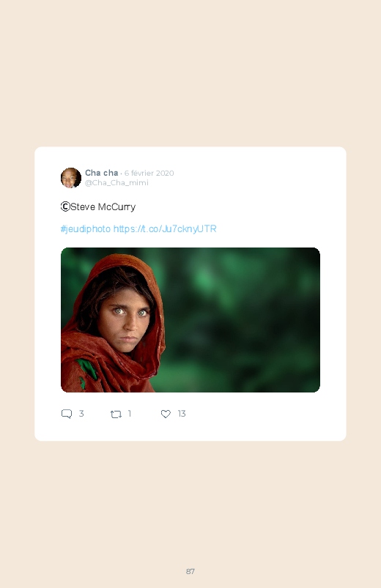Click the Steve McCurry credit text
Screen dimensions: 381x588
tap(103, 207)
